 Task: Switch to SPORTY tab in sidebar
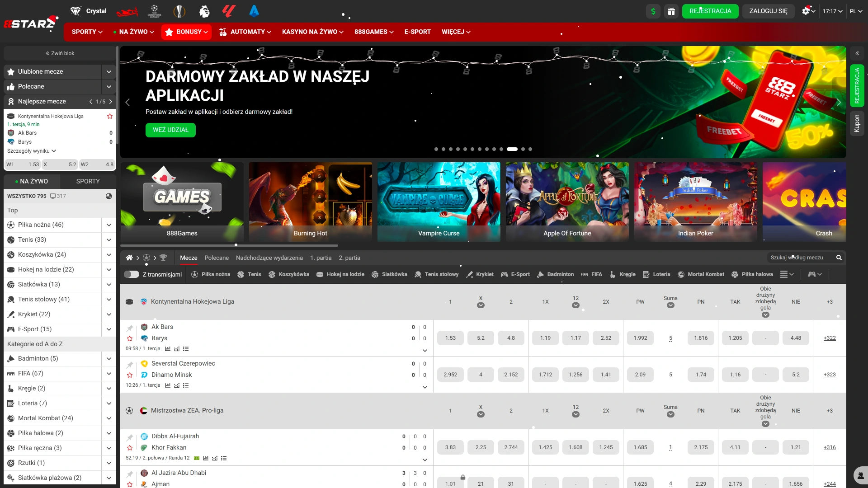88,181
